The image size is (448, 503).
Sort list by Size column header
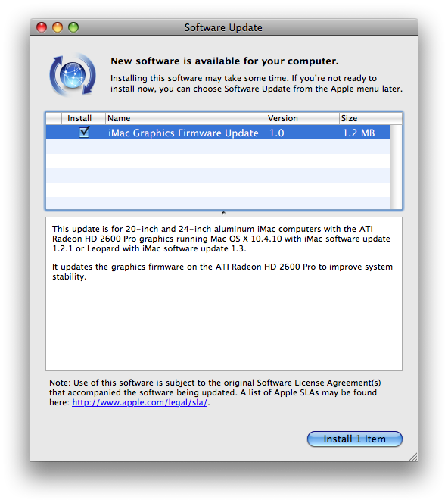point(365,118)
